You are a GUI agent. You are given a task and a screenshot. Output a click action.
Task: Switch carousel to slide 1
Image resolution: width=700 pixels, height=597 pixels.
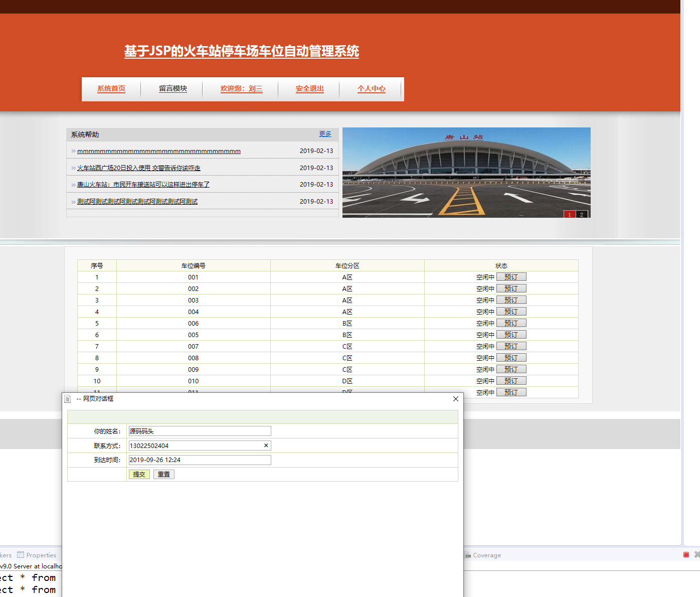coord(569,215)
